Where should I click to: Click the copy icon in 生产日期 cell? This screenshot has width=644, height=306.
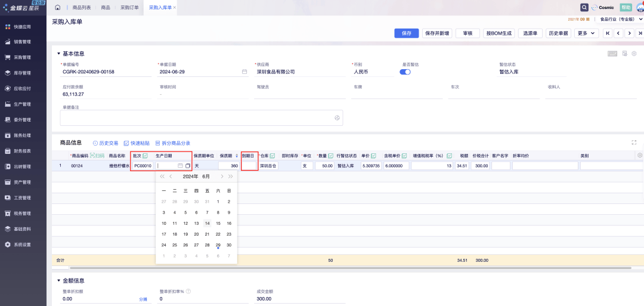188,166
